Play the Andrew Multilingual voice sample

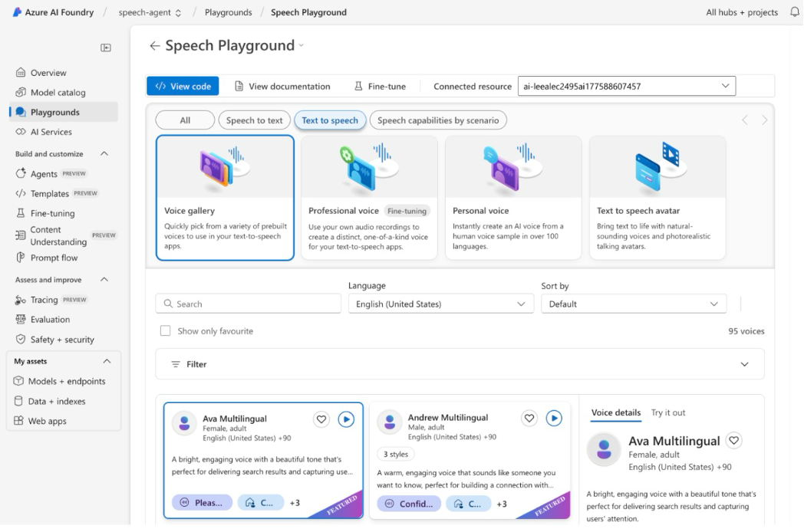point(554,419)
